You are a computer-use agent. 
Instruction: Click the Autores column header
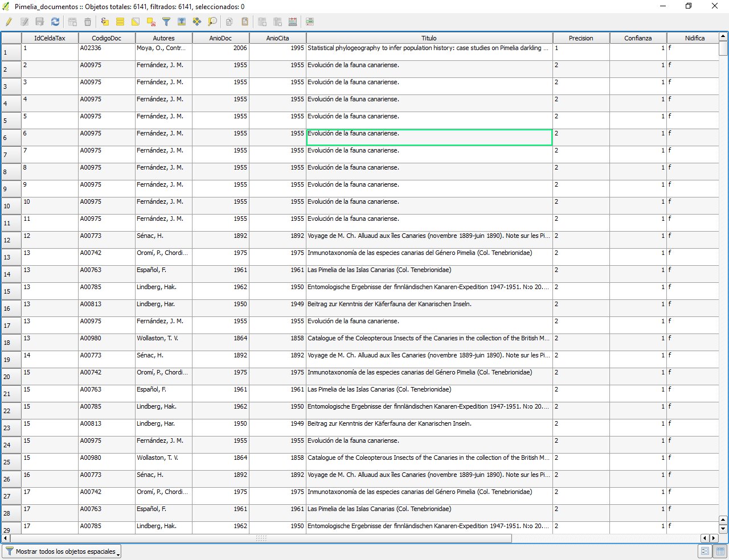click(x=163, y=38)
